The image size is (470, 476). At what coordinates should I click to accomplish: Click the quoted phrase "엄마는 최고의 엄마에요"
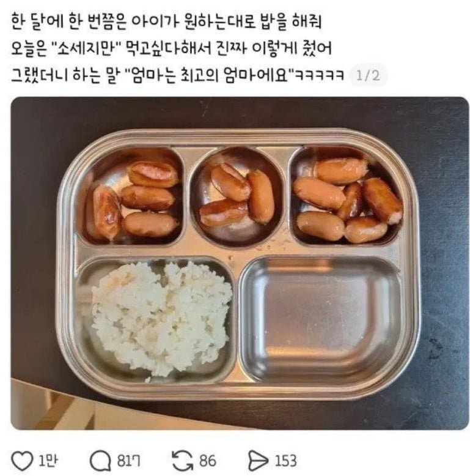(210, 75)
